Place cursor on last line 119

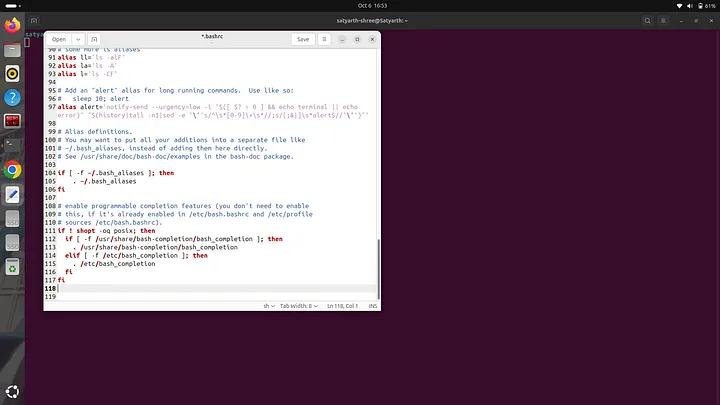click(217, 297)
